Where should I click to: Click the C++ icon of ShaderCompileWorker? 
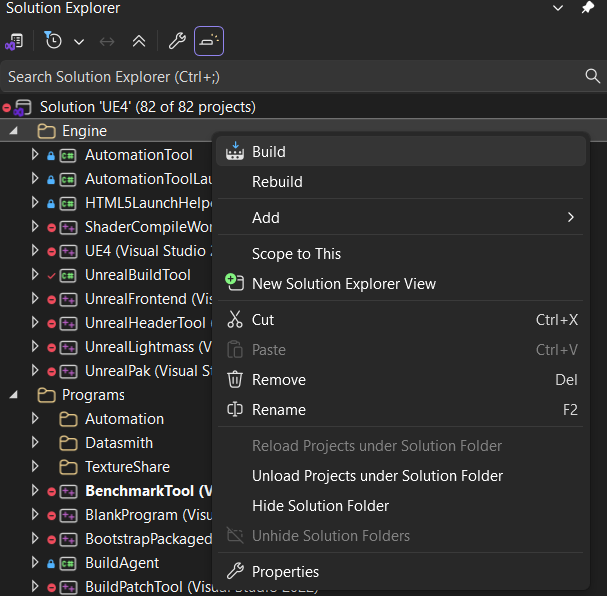click(68, 228)
